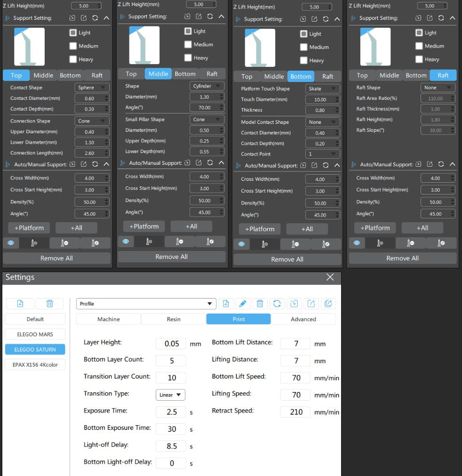
Task: Click the add-printer icon above the Default button
Action: [20, 304]
